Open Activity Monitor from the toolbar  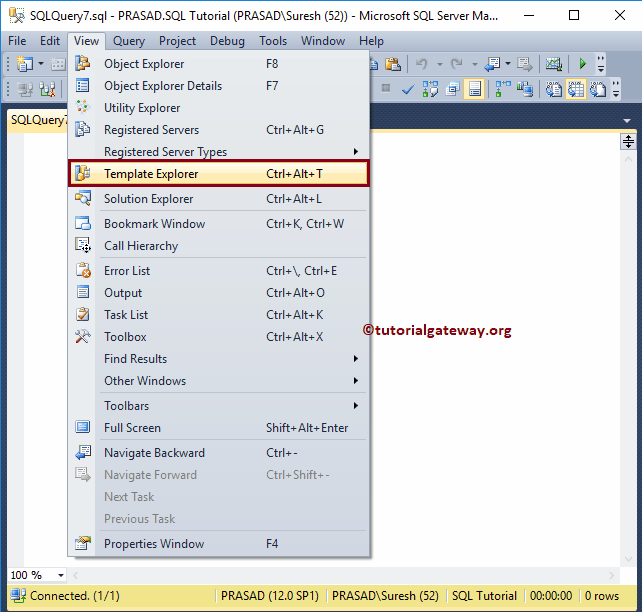click(554, 64)
